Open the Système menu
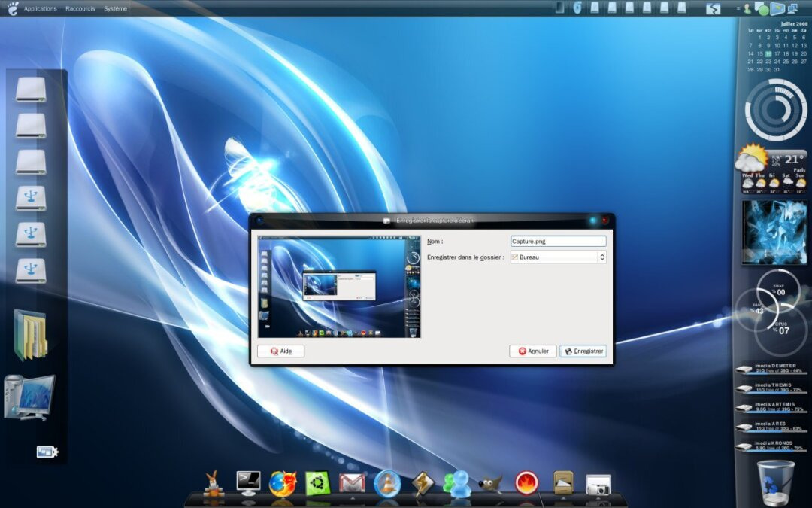Viewport: 812px width, 508px height. (x=115, y=8)
